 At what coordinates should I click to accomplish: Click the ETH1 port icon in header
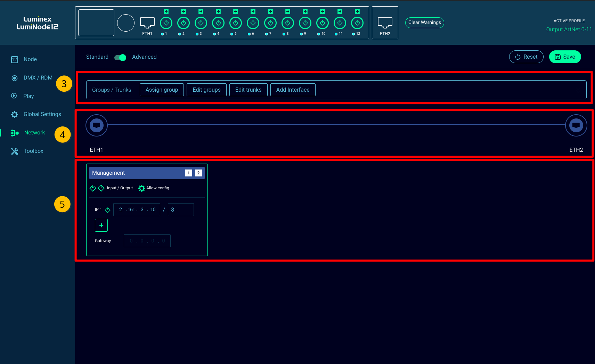click(x=147, y=23)
